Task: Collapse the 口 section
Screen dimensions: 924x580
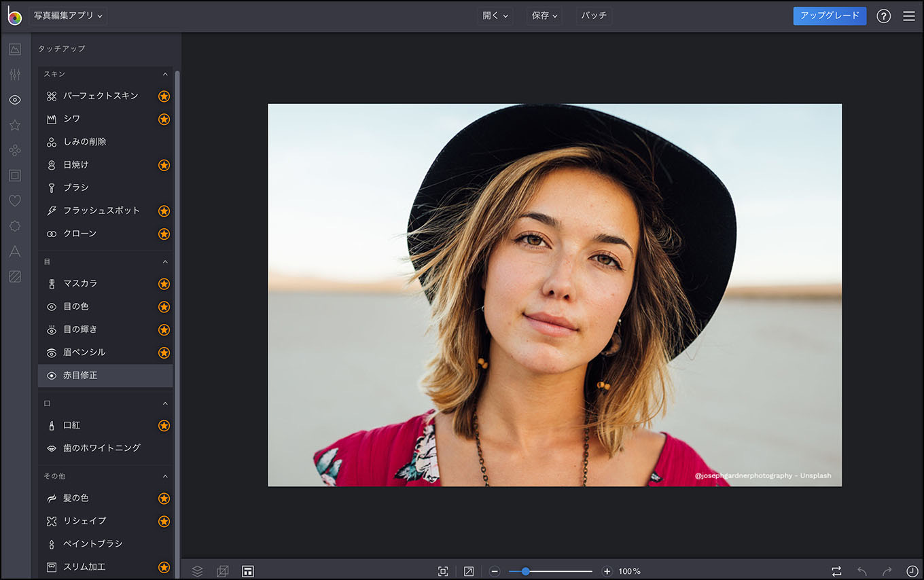Action: pos(164,403)
